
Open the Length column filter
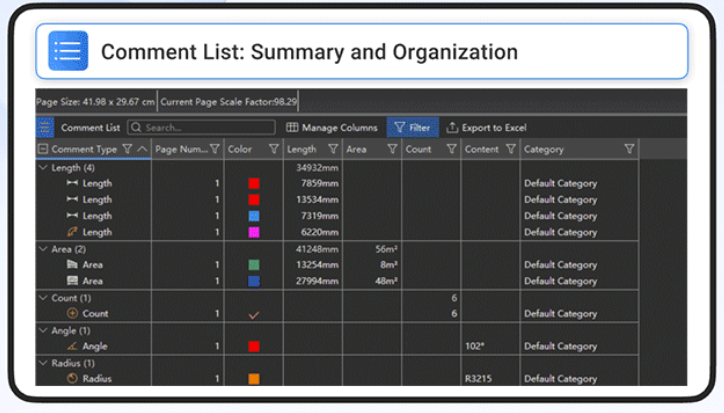333,149
